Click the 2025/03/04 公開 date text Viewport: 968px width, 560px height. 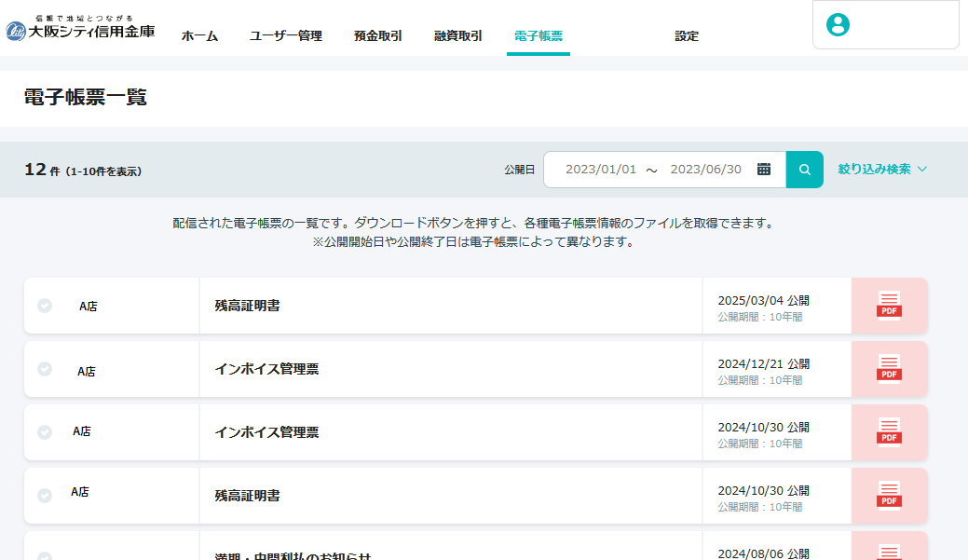764,301
